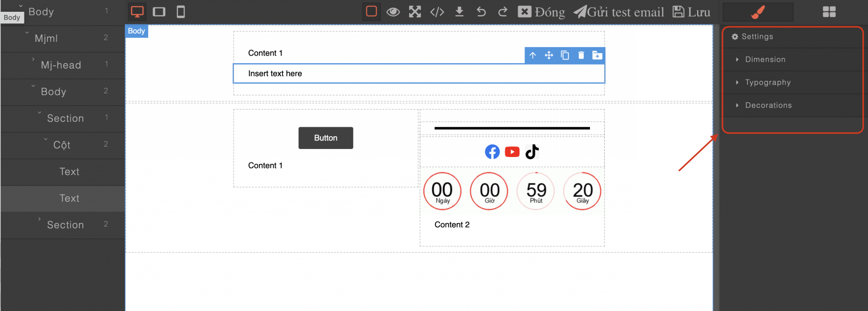Delete the selected text component
The image size is (868, 311).
pos(581,55)
